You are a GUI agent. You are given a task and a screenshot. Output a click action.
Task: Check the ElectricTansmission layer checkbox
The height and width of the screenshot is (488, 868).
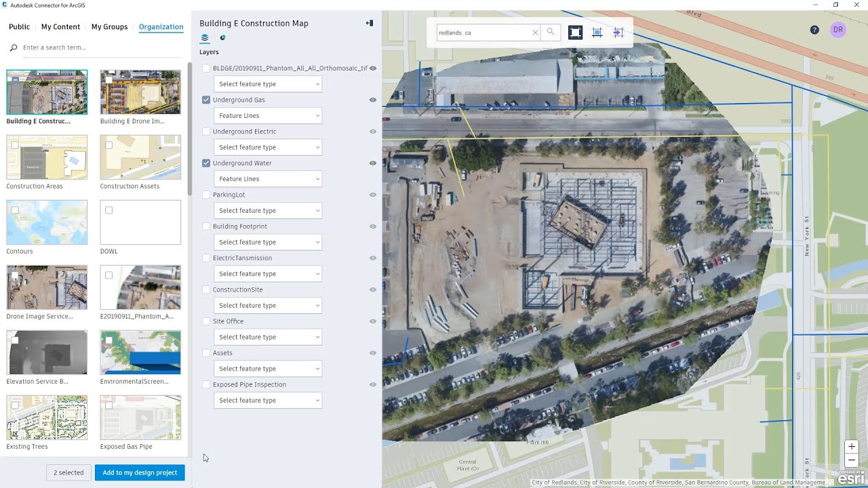pos(206,258)
